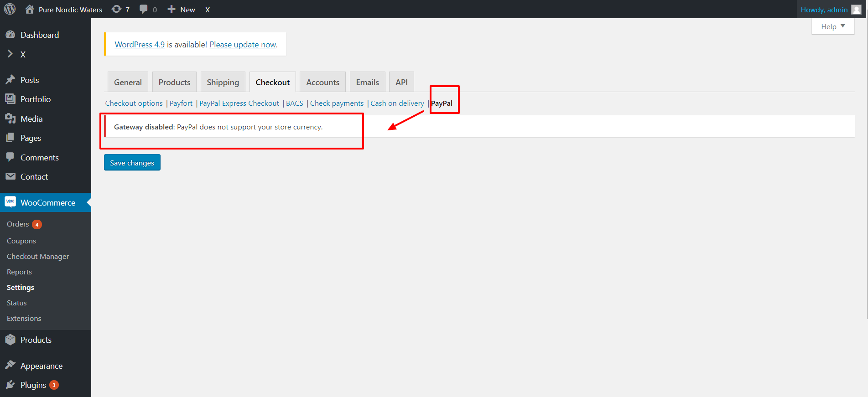Click the Posts pushpin icon
The width and height of the screenshot is (868, 397).
click(10, 80)
